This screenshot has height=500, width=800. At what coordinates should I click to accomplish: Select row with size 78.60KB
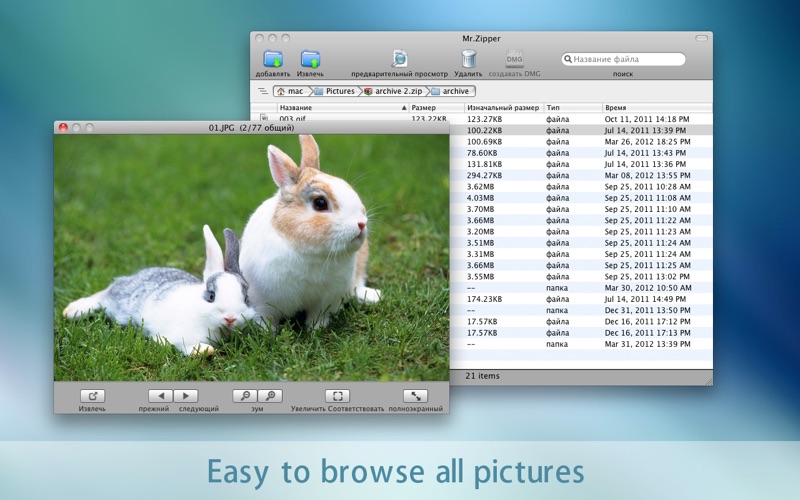(581, 153)
